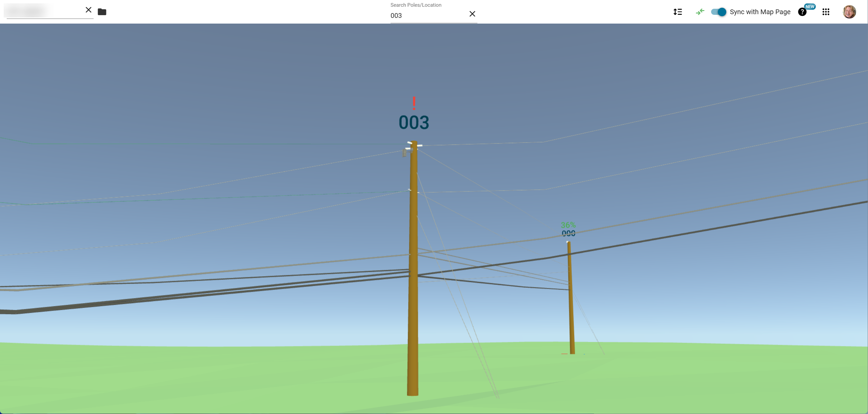
Task: Open the folder browser icon
Action: pos(102,12)
